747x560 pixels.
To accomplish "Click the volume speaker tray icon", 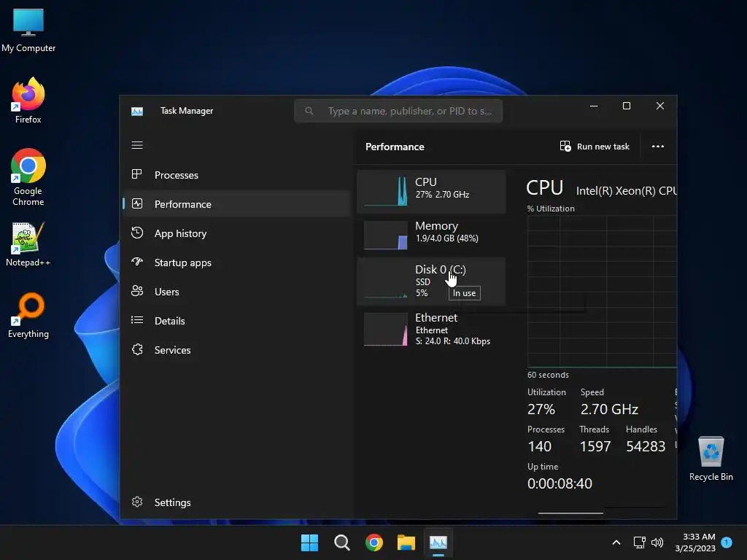I will click(x=657, y=542).
